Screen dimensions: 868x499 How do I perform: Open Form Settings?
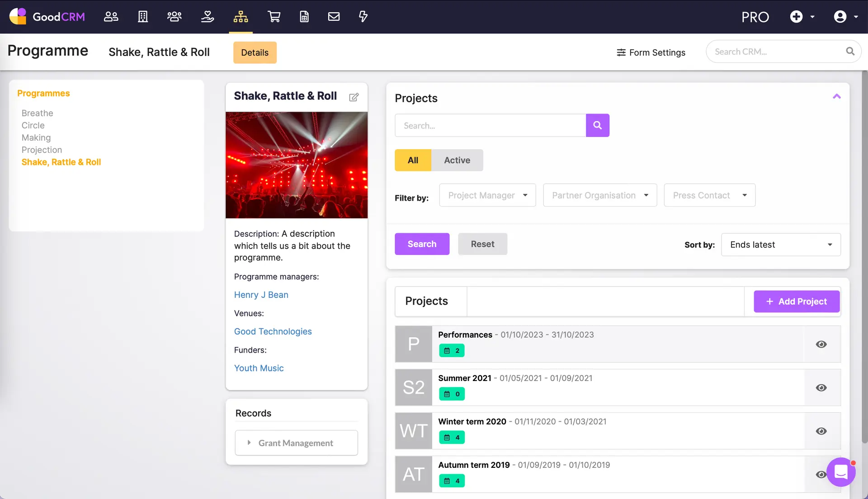point(651,52)
